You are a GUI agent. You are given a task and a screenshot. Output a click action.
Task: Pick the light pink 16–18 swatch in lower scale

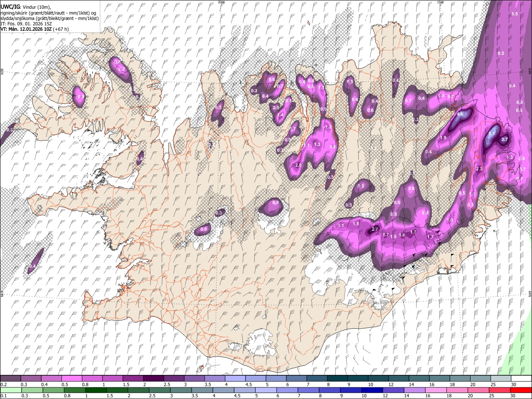coord(436,390)
